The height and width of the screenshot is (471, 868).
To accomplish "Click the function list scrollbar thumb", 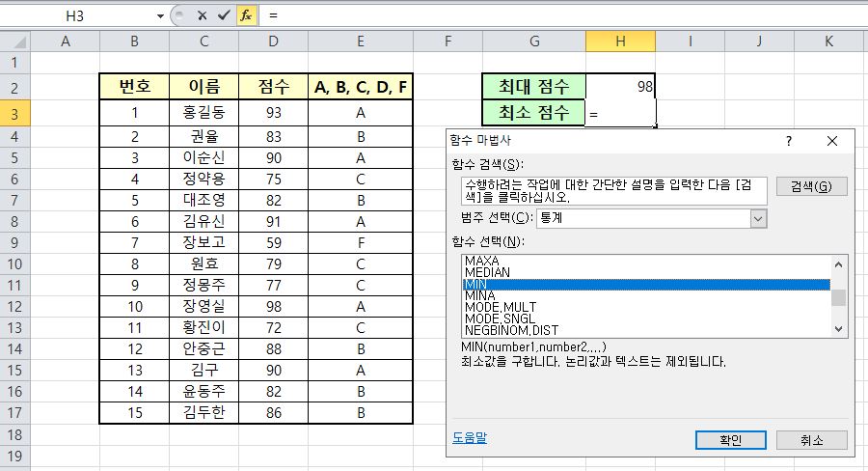I will (839, 297).
